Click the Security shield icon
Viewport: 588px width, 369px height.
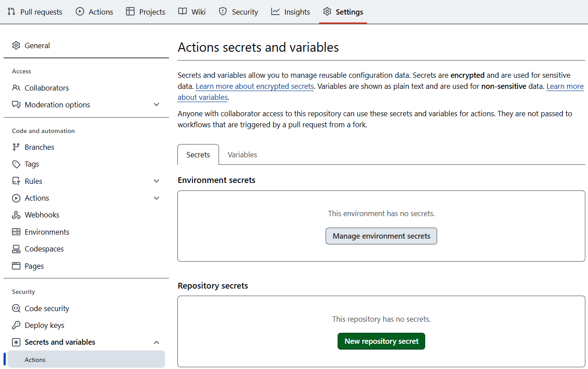click(x=223, y=12)
